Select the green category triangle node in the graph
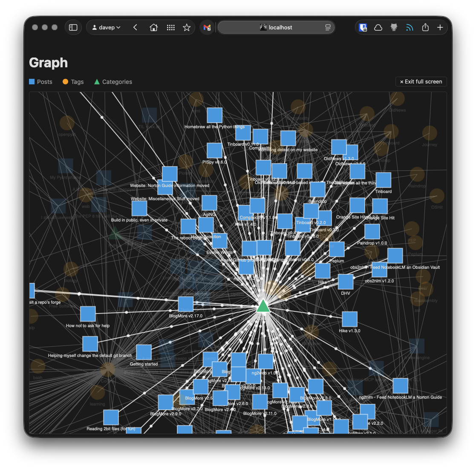This screenshot has height=469, width=476. click(263, 306)
